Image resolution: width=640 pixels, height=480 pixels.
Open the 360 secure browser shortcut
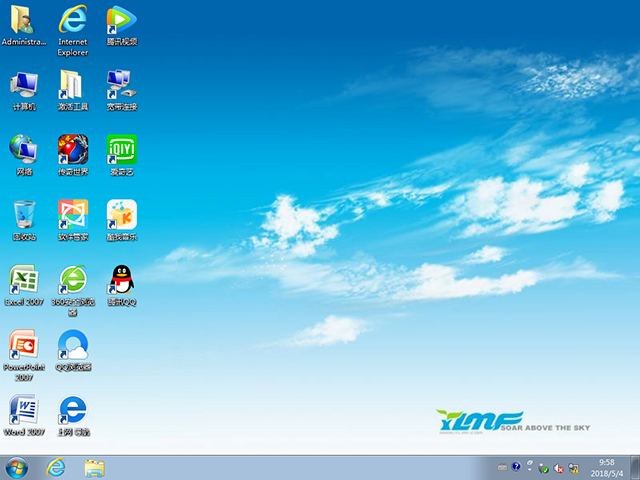pos(72,280)
